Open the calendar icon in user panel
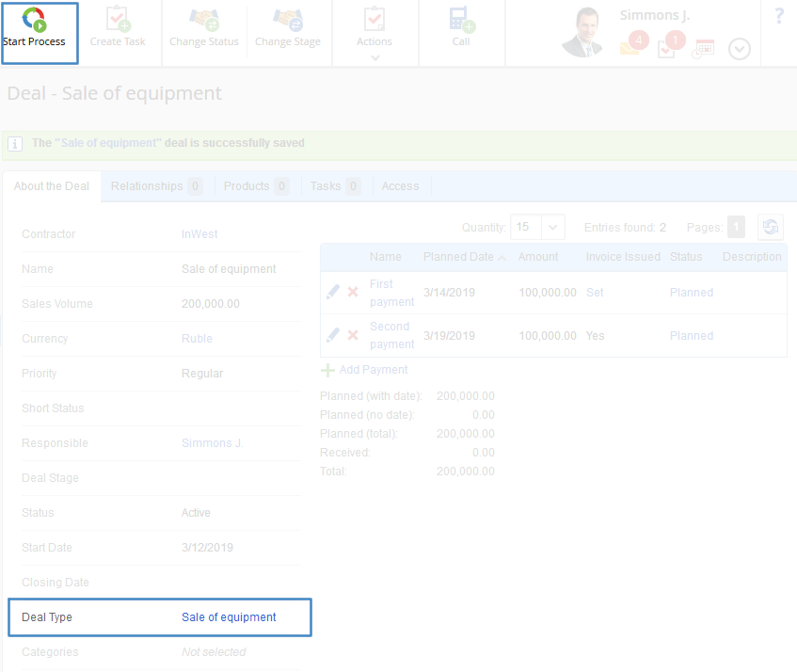Viewport: 797px width, 672px height. click(703, 49)
